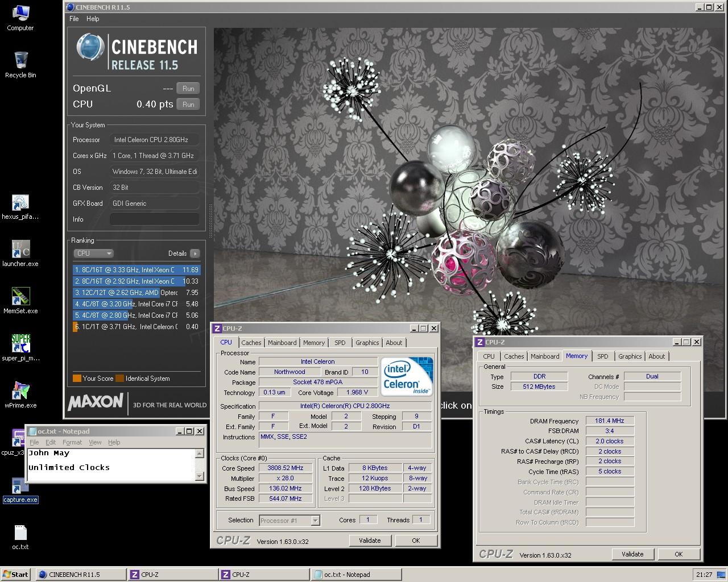The image size is (728, 582).
Task: Switch to Graphics tab in CPU-Z CPU window
Action: click(x=367, y=343)
